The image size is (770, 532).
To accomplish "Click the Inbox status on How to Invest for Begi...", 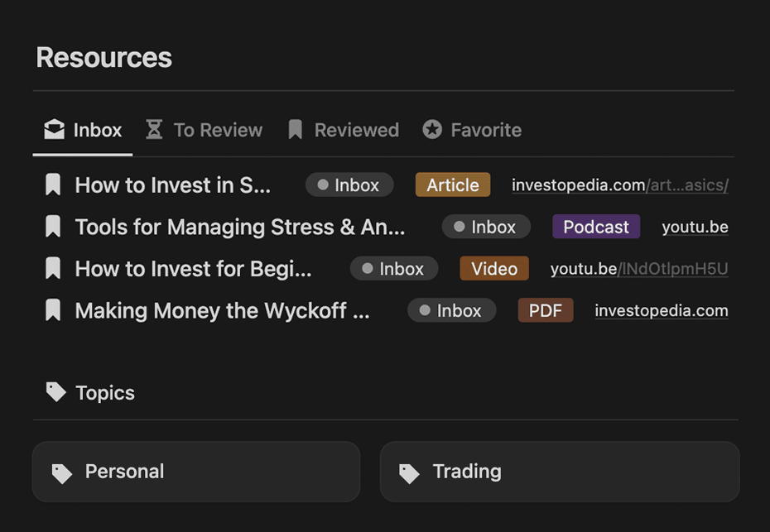I will [394, 268].
